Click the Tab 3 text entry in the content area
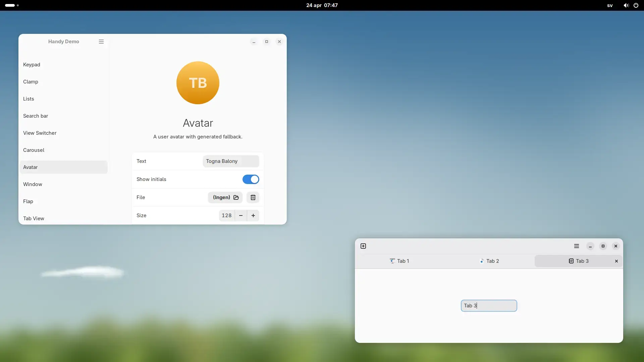The width and height of the screenshot is (644, 362). coord(488,305)
